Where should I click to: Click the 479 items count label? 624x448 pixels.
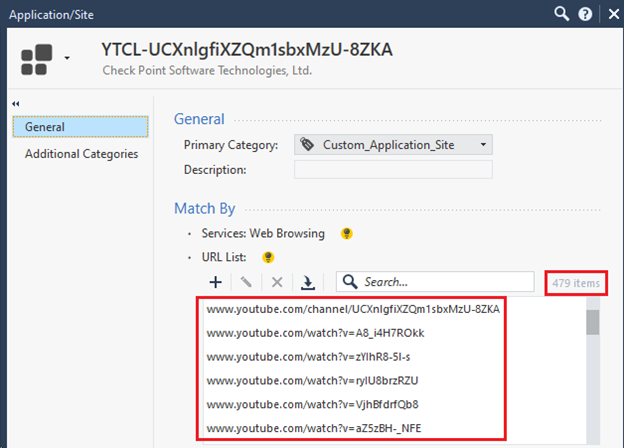576,283
